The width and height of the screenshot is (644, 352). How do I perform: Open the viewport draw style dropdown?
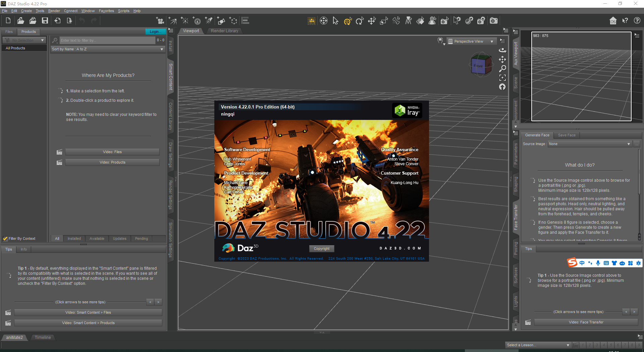tap(441, 41)
